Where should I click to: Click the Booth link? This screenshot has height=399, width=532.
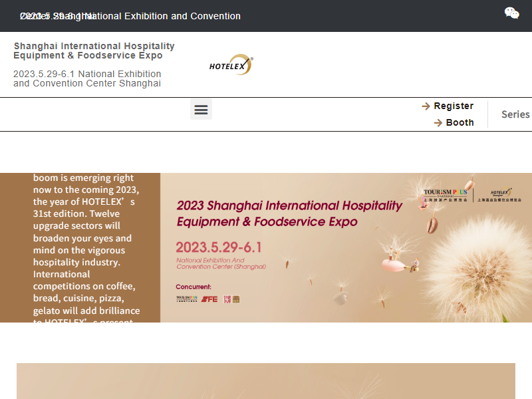pos(461,122)
